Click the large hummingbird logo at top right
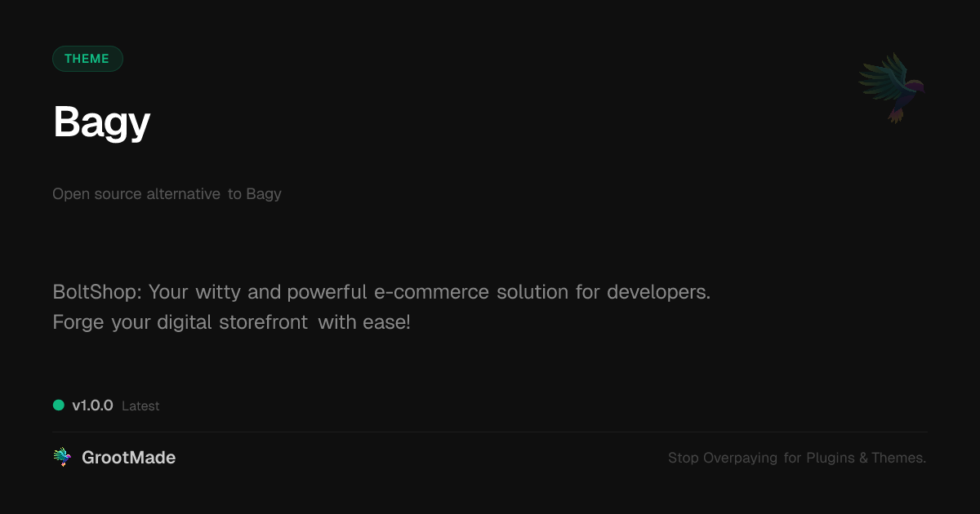 click(892, 87)
